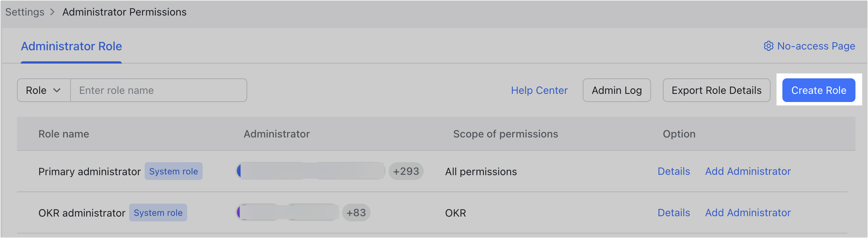
Task: Click Export Role Details
Action: click(x=716, y=90)
